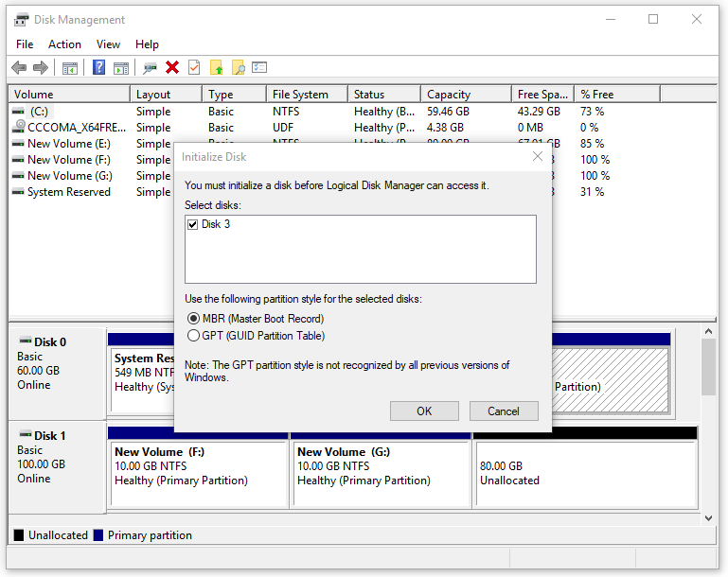Open the Action menu
This screenshot has width=728, height=577.
[x=64, y=44]
